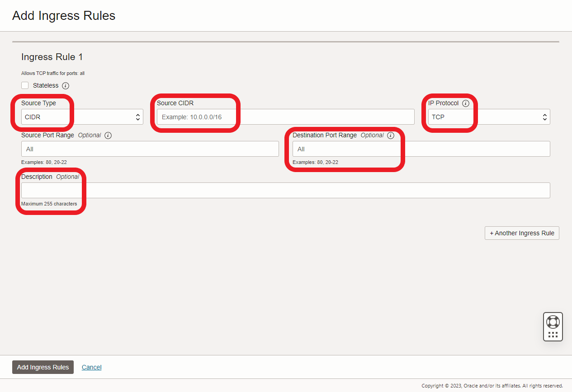Click the Destination Port Range info icon

[x=391, y=135]
